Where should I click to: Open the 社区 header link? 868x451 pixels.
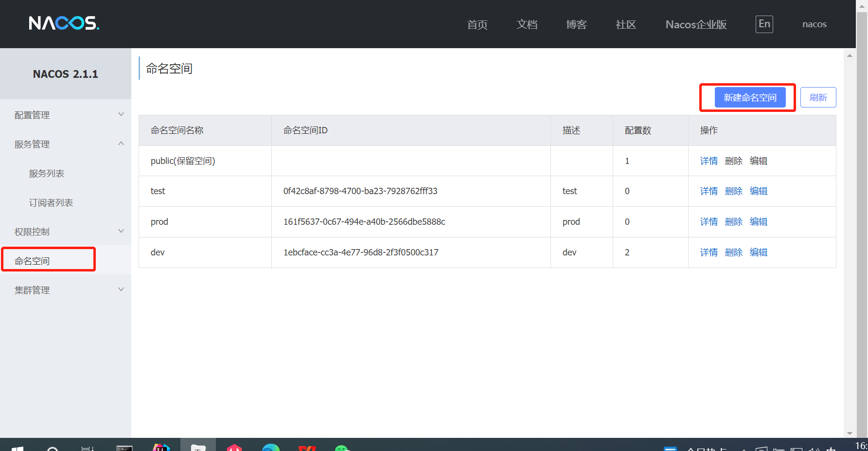626,24
